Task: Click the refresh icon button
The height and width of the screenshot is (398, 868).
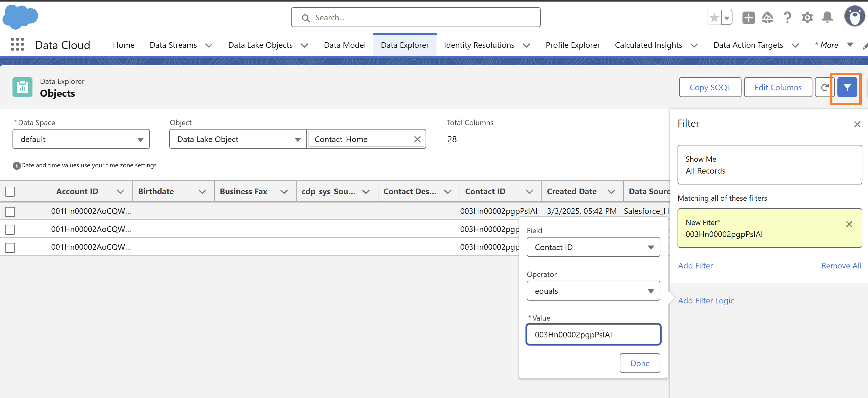Action: (824, 87)
